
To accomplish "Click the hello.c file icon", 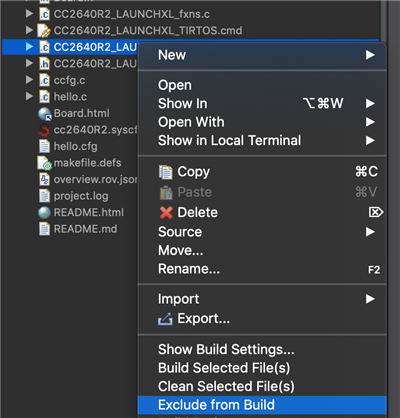I will coord(44,97).
